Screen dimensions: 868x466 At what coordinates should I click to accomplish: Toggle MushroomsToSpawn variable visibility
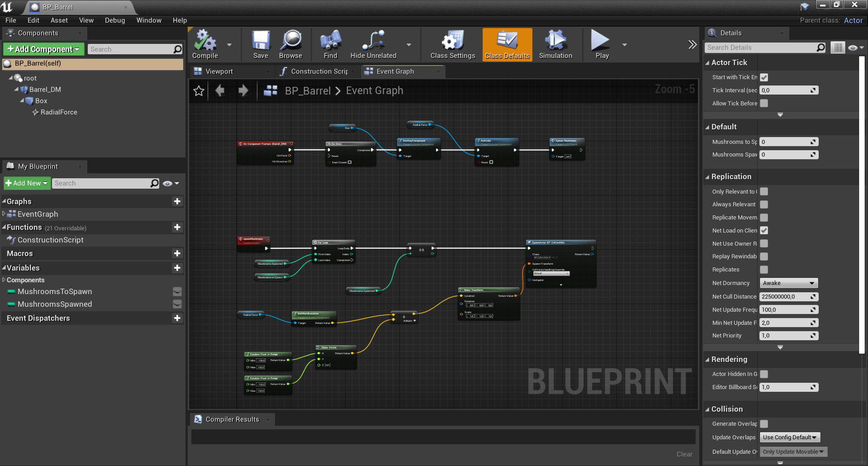177,291
